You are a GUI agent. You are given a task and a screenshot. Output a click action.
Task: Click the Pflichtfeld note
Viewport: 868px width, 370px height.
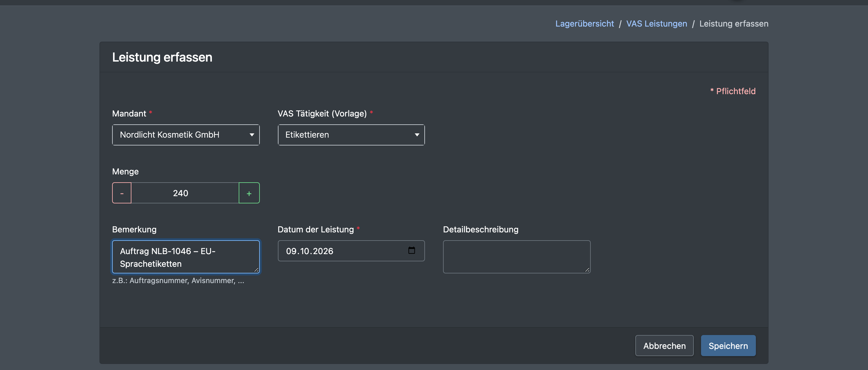coord(733,91)
